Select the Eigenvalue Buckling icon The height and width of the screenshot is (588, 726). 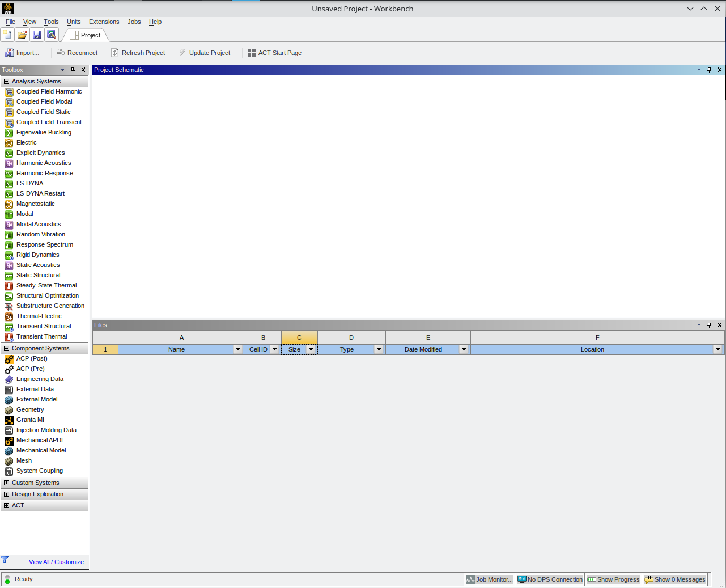tap(9, 133)
